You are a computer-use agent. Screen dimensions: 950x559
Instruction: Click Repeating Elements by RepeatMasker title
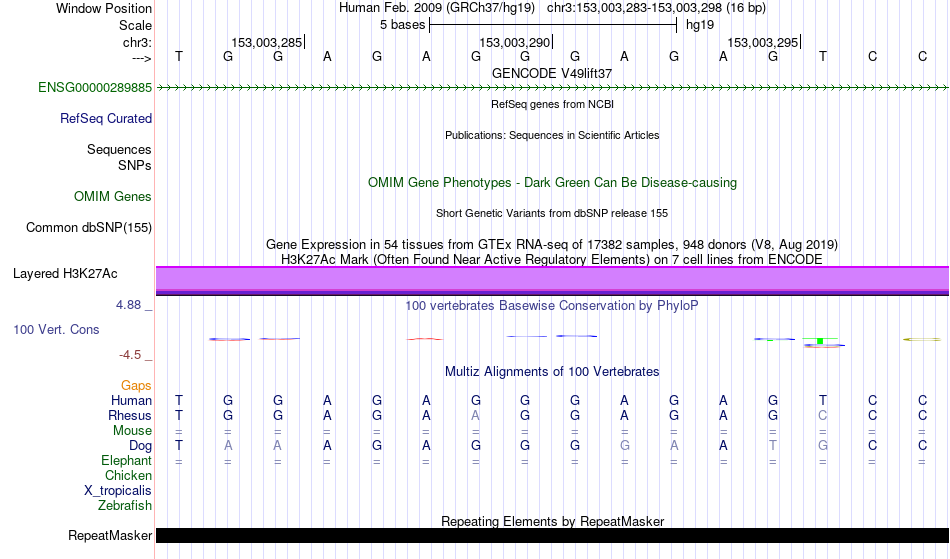[x=552, y=521]
